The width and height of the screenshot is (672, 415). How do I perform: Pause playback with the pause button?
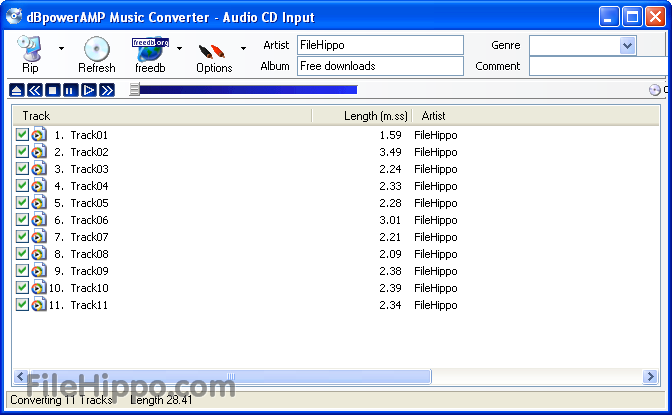(x=70, y=90)
